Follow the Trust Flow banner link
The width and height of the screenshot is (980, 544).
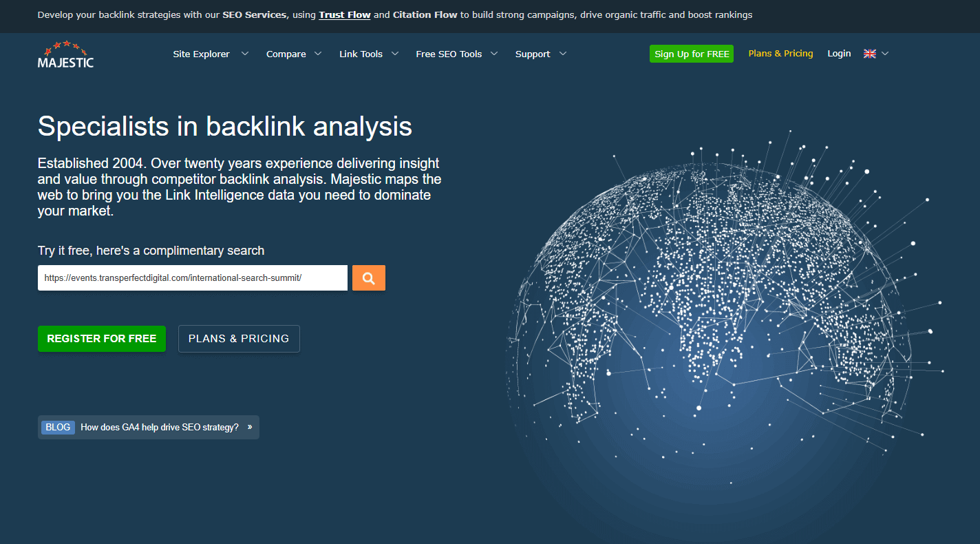coord(345,14)
